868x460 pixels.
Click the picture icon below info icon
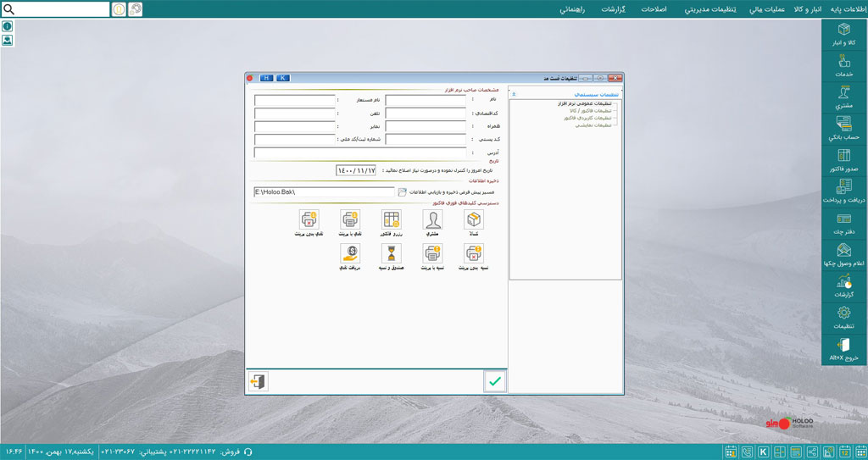click(x=7, y=41)
